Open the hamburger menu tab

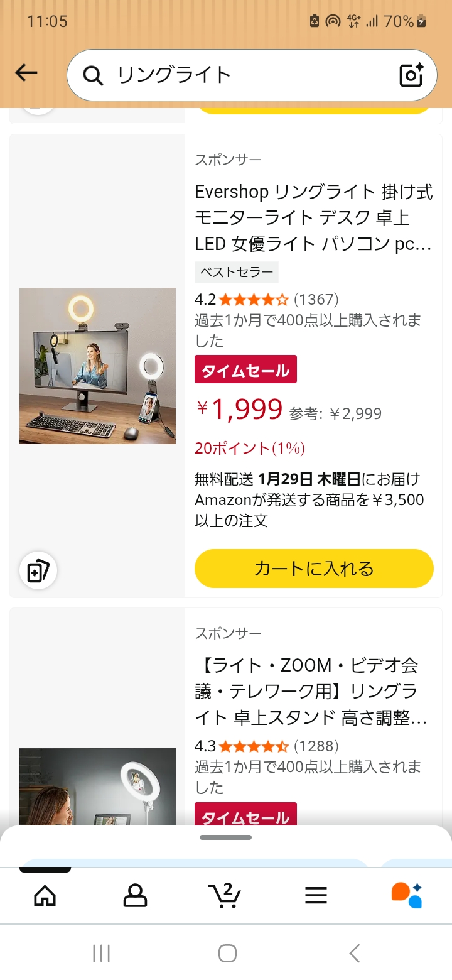tap(316, 895)
